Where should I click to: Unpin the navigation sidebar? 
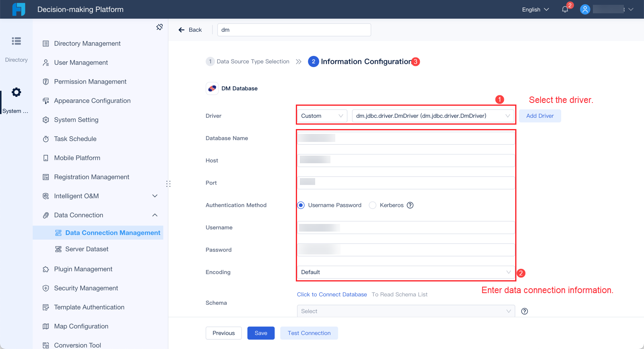coord(159,27)
